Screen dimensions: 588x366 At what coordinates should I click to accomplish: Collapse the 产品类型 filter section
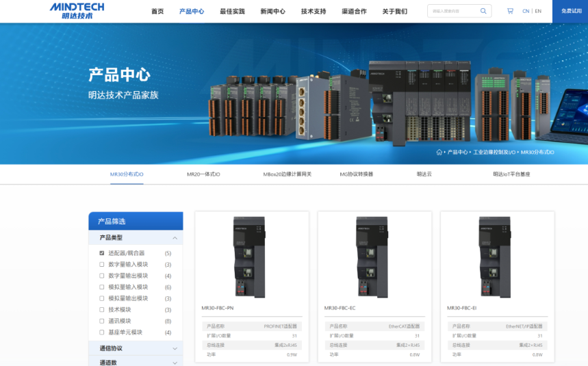136,237
